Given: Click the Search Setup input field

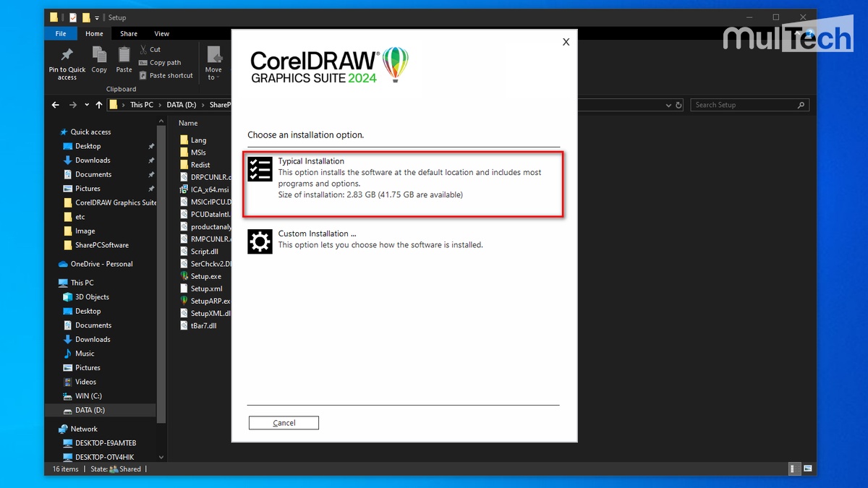Looking at the screenshot, I should [744, 105].
